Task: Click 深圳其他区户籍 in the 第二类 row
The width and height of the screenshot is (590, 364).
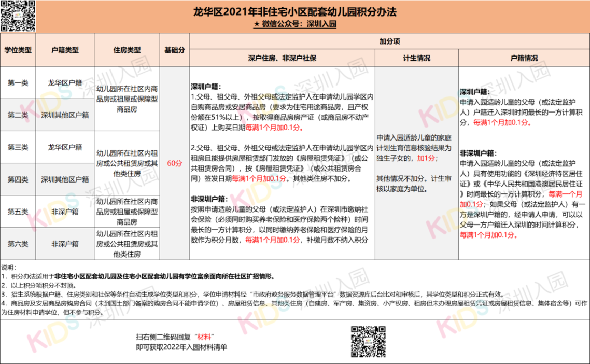Action: pos(65,115)
